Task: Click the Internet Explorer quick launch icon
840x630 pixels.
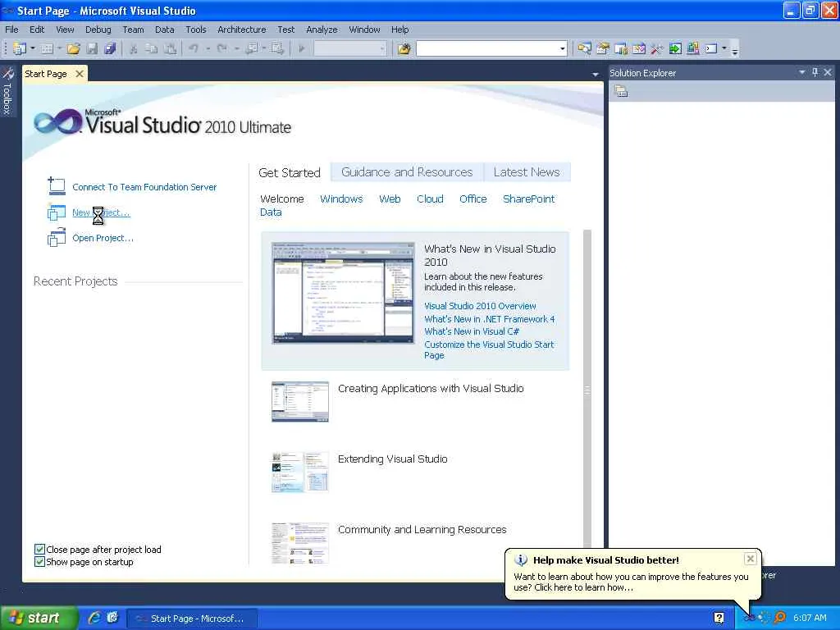Action: point(94,618)
